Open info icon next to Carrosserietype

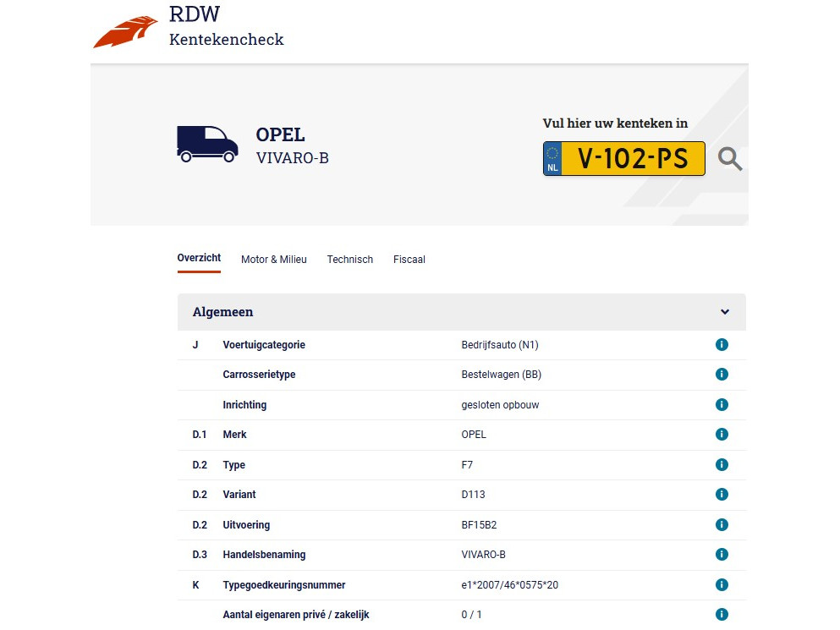tap(722, 375)
